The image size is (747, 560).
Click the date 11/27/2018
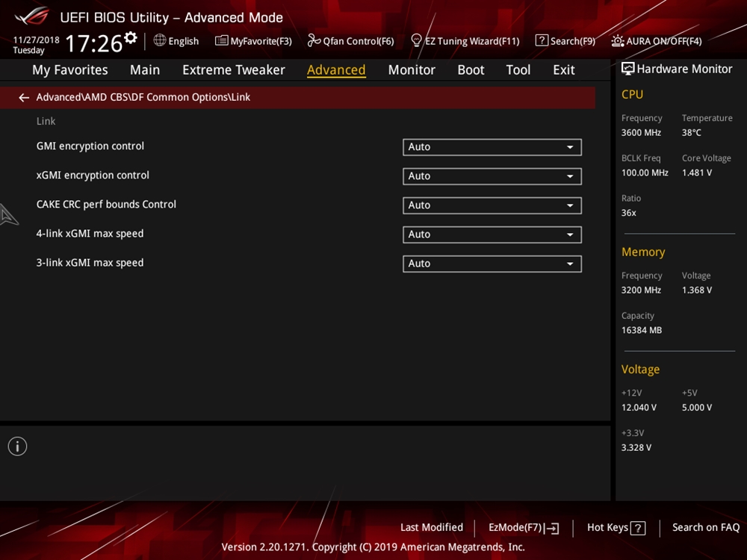36,40
